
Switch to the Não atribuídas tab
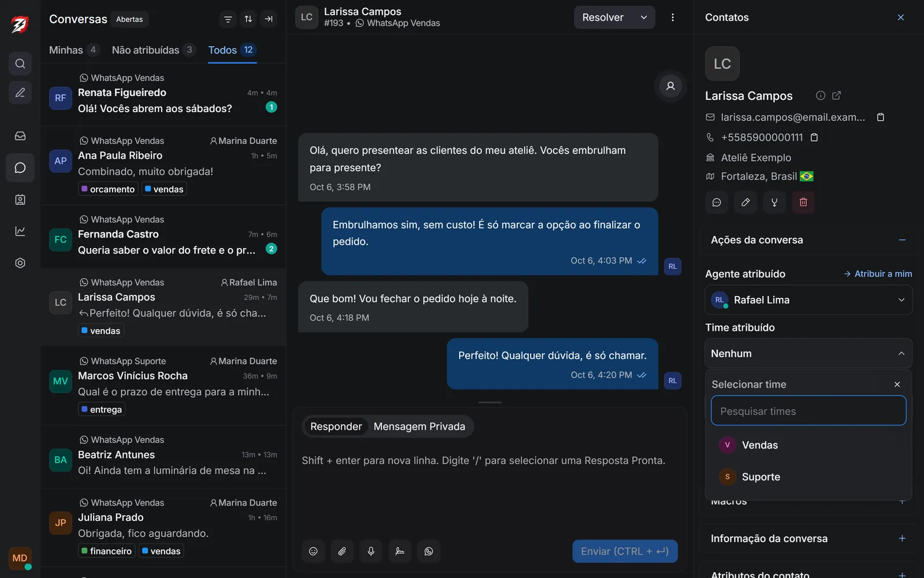[154, 50]
